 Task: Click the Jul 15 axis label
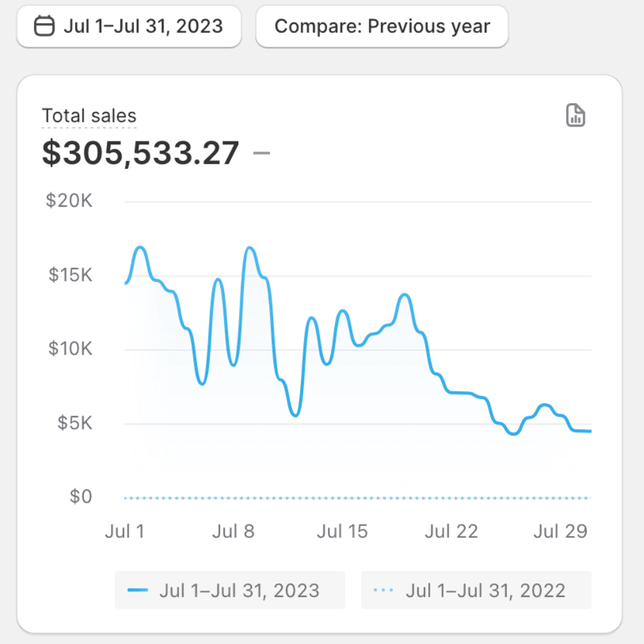point(343,531)
